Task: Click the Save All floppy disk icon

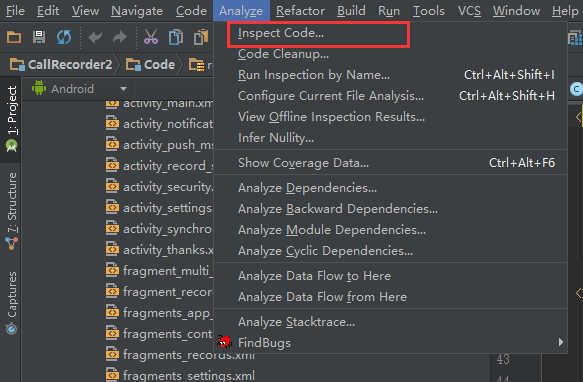Action: (x=39, y=37)
